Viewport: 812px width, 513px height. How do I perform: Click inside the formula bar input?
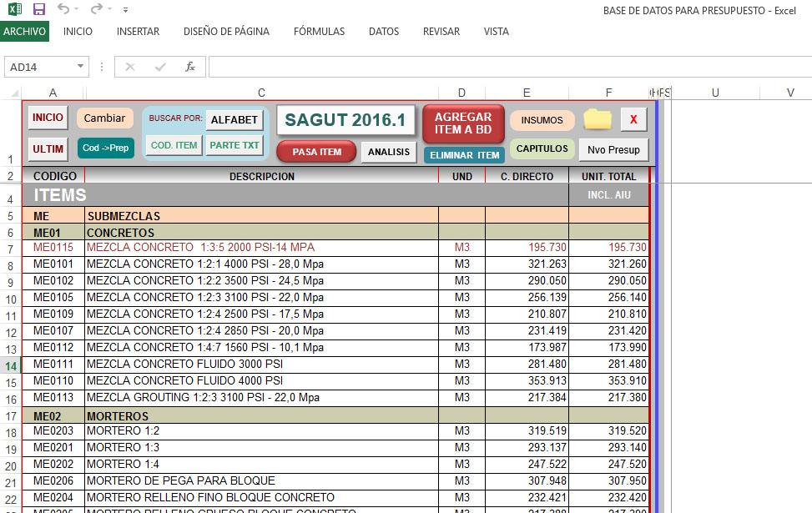pos(501,67)
